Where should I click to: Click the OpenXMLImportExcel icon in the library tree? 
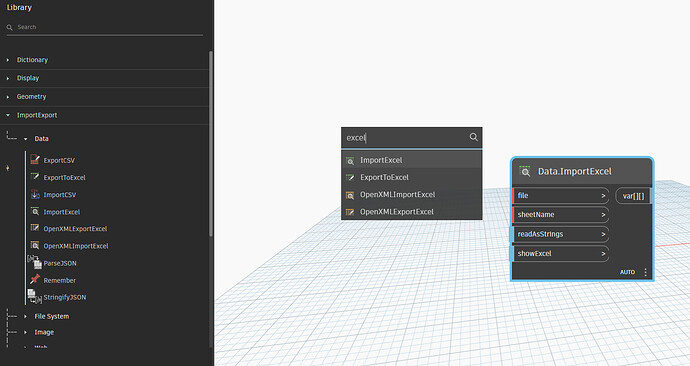35,245
